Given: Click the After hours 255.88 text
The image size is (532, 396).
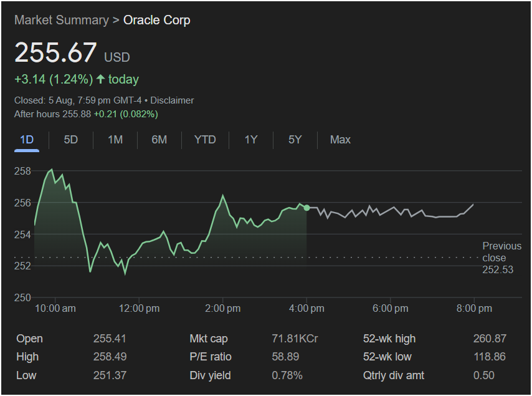Looking at the screenshot, I should click(52, 114).
